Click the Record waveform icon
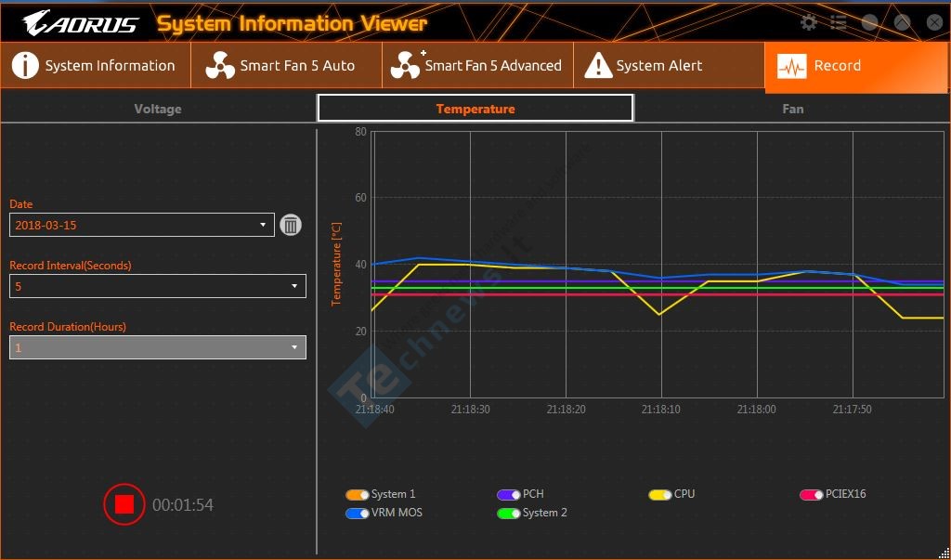The height and width of the screenshot is (560, 951). 791,66
